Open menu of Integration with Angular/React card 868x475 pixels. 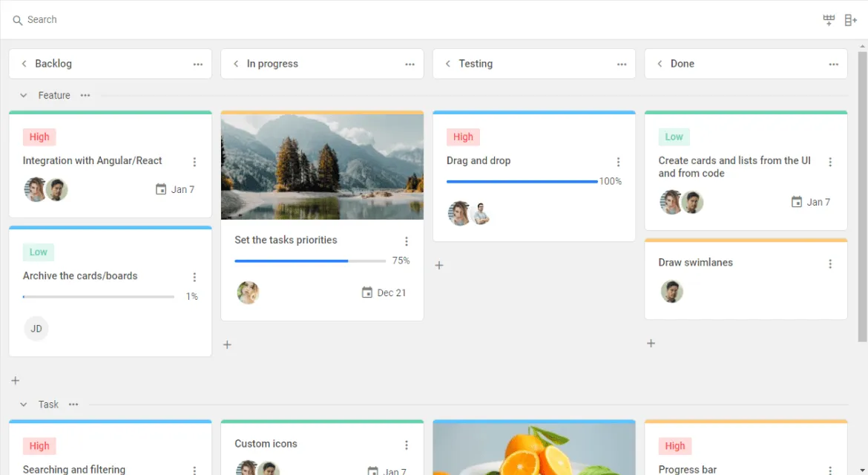tap(194, 162)
